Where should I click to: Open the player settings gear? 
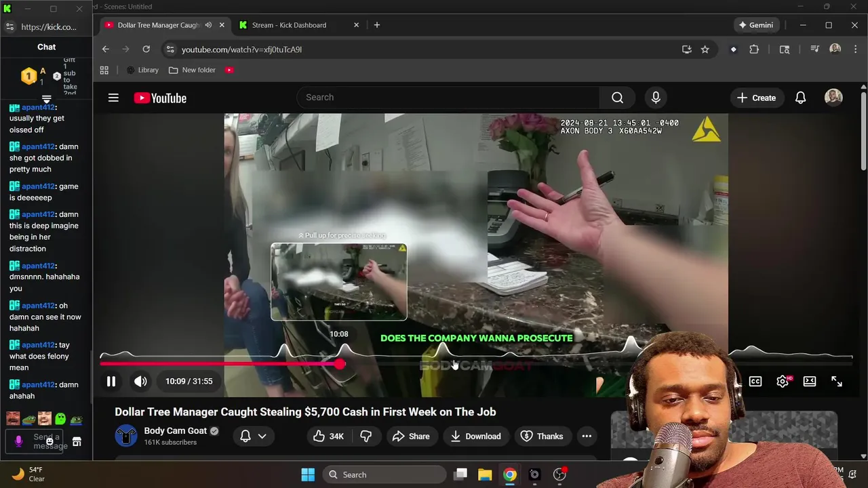(x=783, y=382)
